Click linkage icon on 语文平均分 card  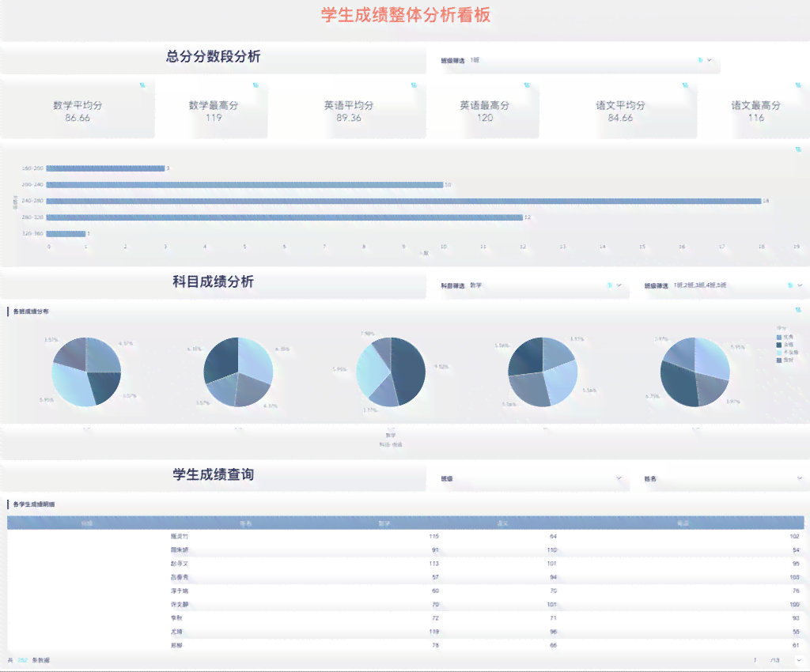685,85
